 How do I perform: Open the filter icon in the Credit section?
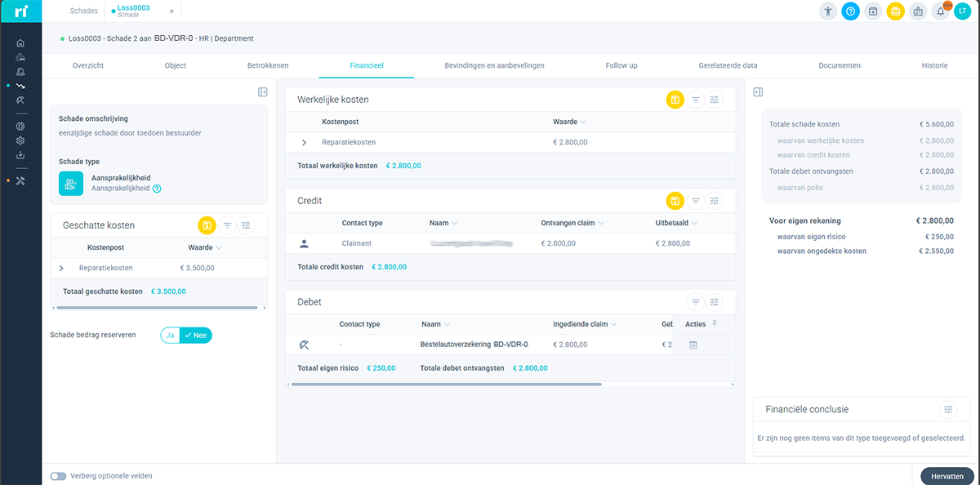point(695,201)
